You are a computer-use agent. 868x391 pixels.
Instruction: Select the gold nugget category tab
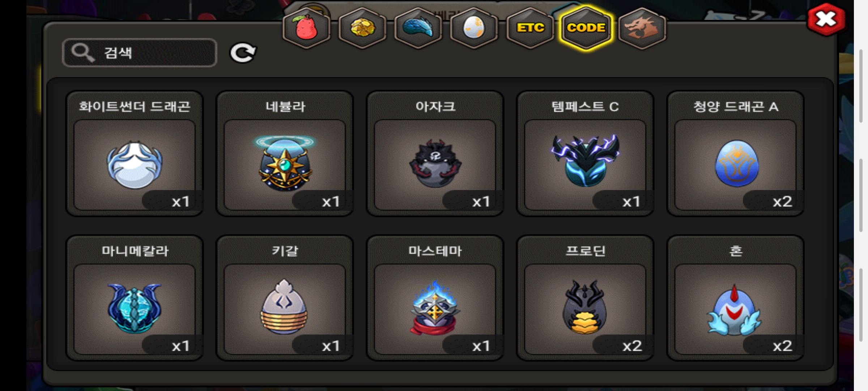click(362, 28)
